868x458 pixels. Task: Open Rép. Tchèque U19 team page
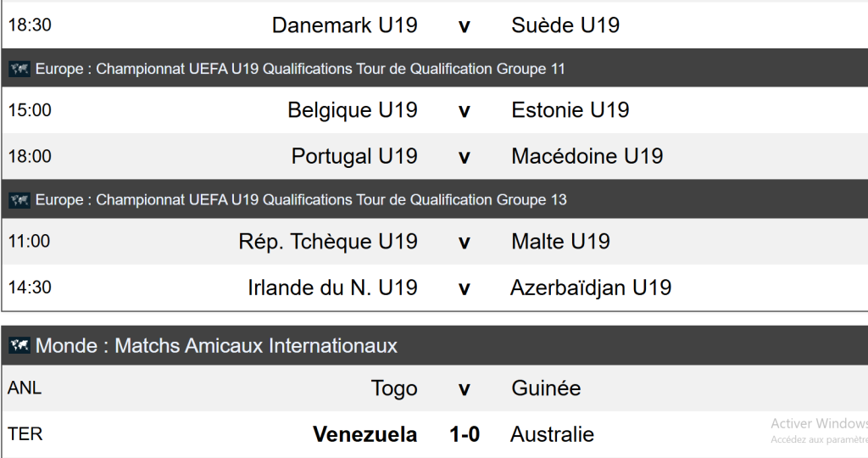pos(327,242)
